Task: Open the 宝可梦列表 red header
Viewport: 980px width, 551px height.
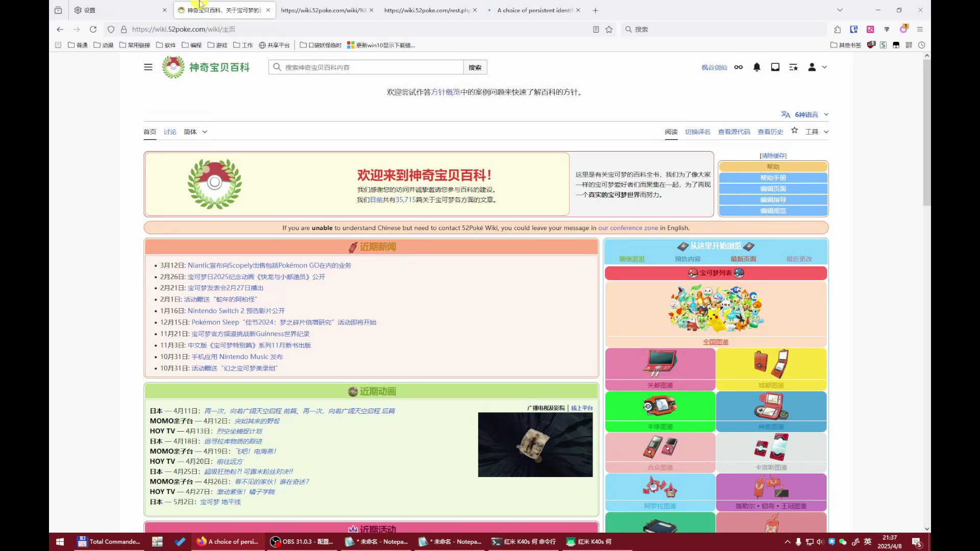Action: (716, 273)
